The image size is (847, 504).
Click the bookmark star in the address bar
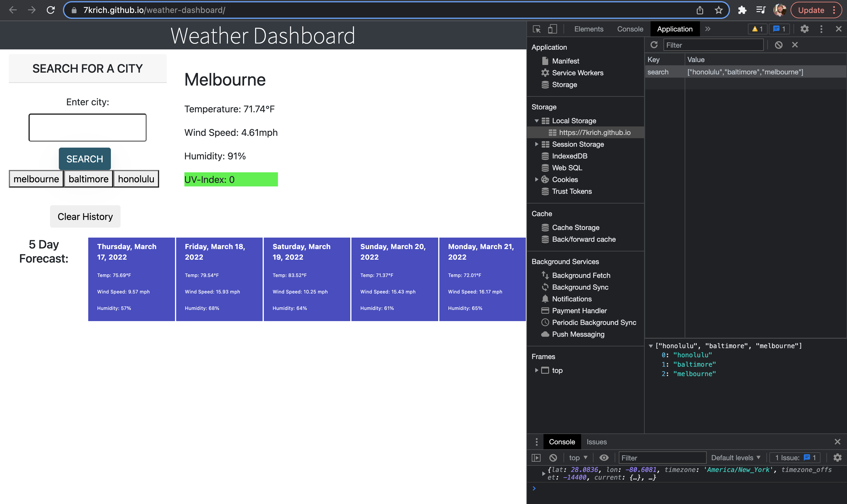[x=718, y=10]
